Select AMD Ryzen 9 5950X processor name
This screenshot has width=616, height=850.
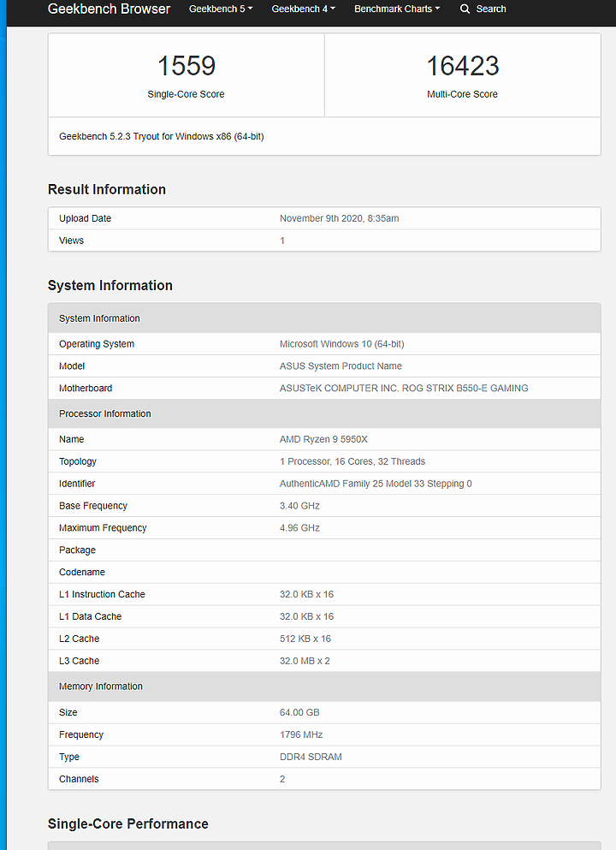coord(323,440)
